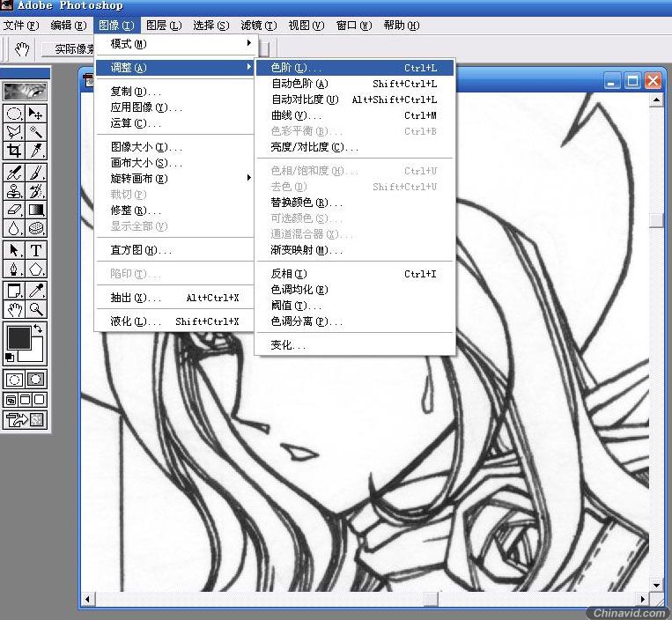Viewport: 672px width, 620px height.
Task: Select the Eraser tool
Action: [14, 210]
